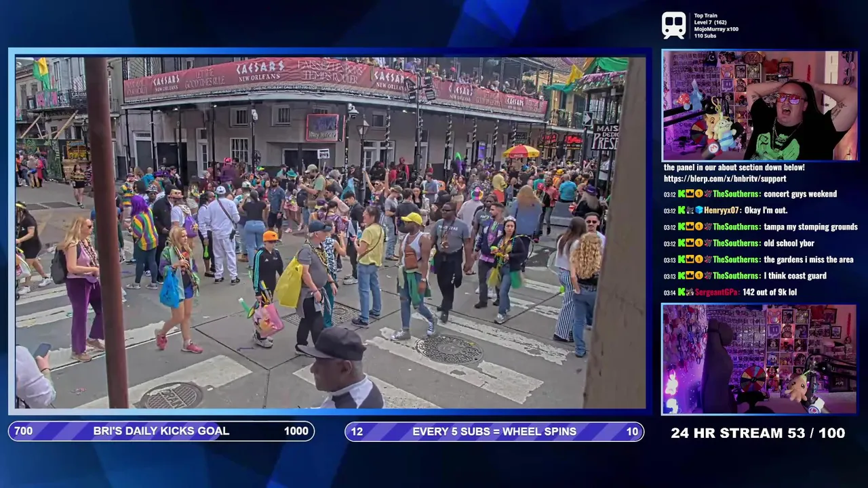Viewport: 868px width, 488px height.
Task: Click blue cube badge next to Henryyx07
Action: pos(698,210)
